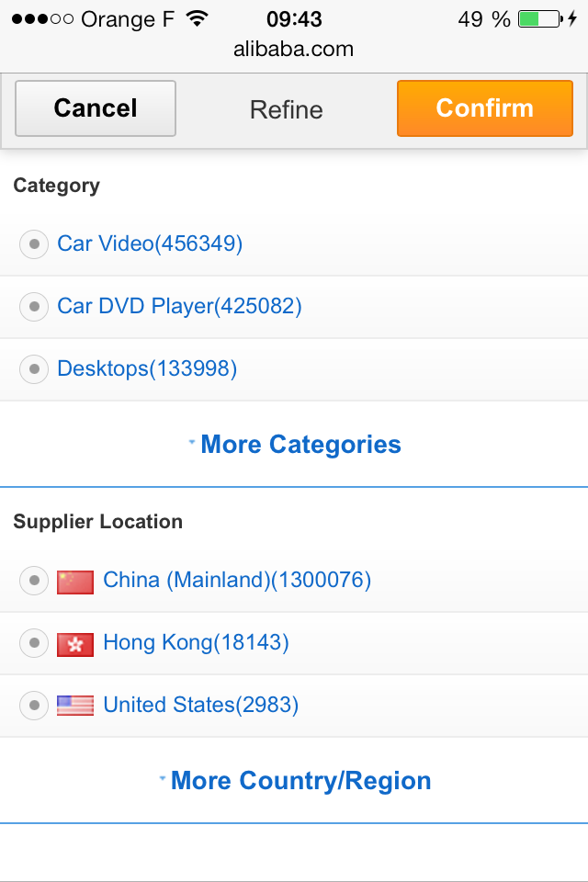Choose China (Mainland) radio button
The image size is (588, 882).
pos(34,581)
